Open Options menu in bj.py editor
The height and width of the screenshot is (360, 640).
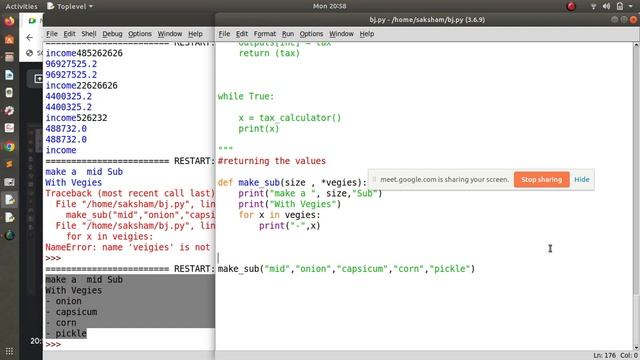click(x=311, y=34)
